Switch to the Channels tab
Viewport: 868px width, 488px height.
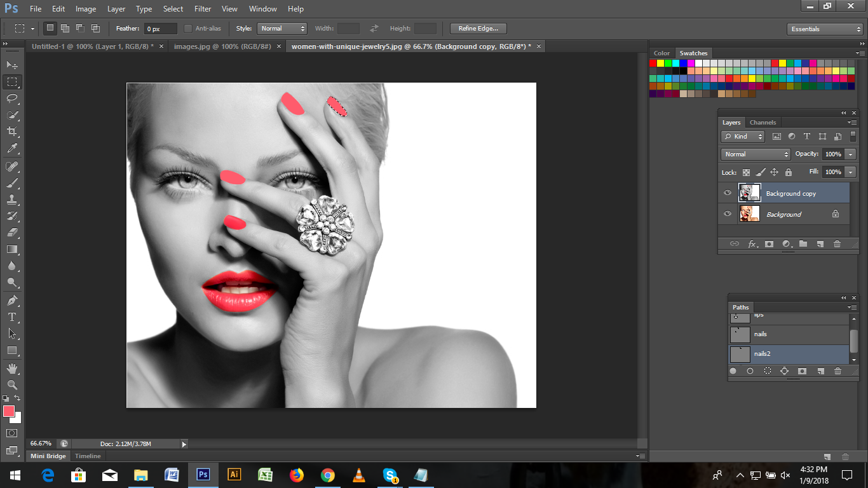(x=763, y=123)
